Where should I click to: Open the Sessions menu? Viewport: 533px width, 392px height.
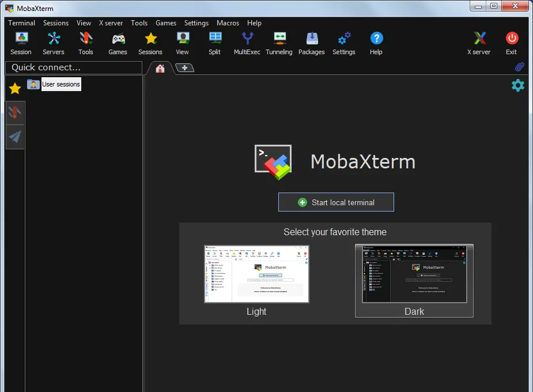click(56, 23)
